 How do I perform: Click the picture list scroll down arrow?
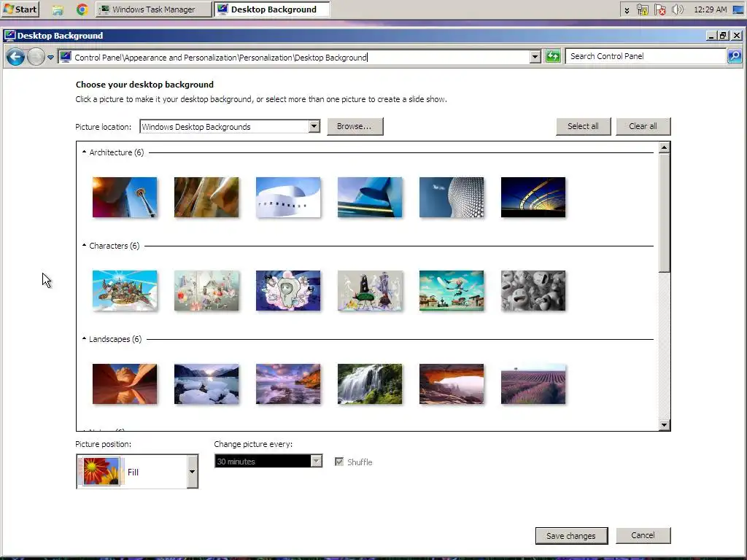[x=664, y=425]
